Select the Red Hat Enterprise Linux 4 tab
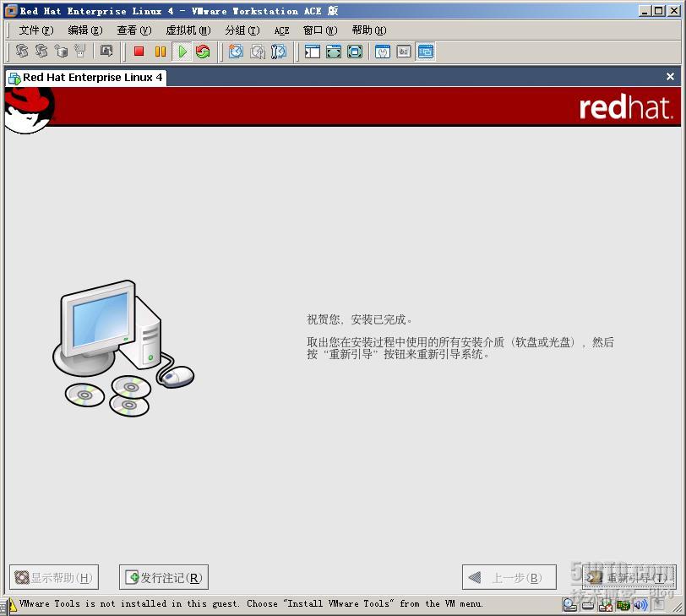This screenshot has height=616, width=686. [x=86, y=78]
